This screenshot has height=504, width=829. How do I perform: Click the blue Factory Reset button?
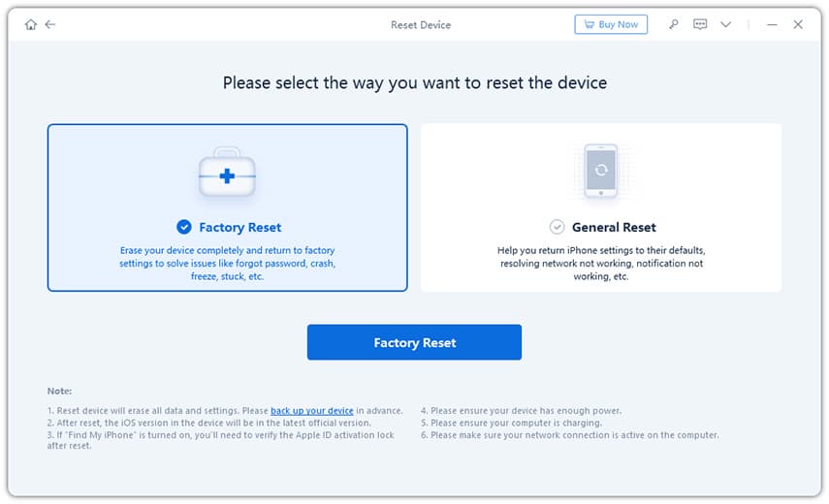click(x=414, y=342)
